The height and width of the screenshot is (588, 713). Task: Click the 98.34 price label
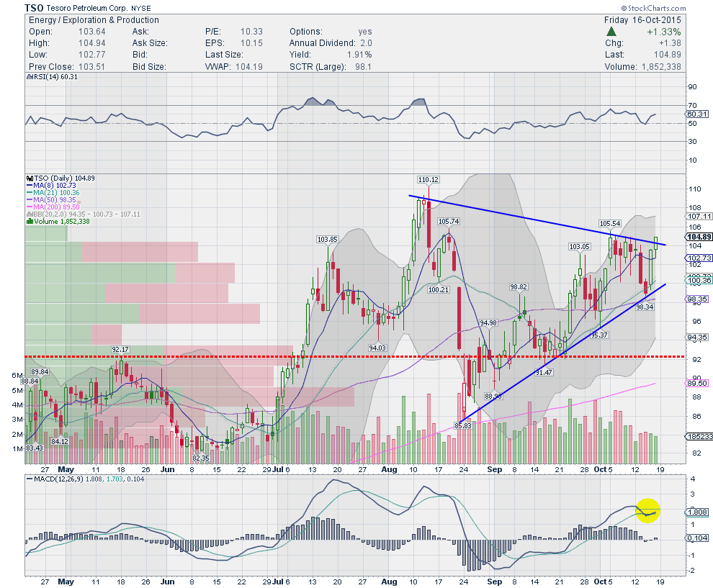(645, 307)
